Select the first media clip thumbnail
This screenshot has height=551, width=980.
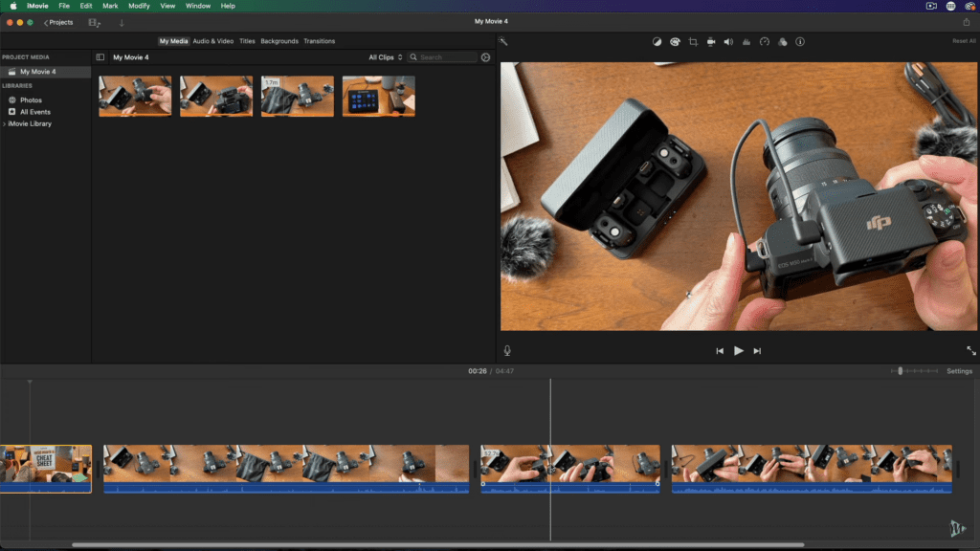(135, 97)
